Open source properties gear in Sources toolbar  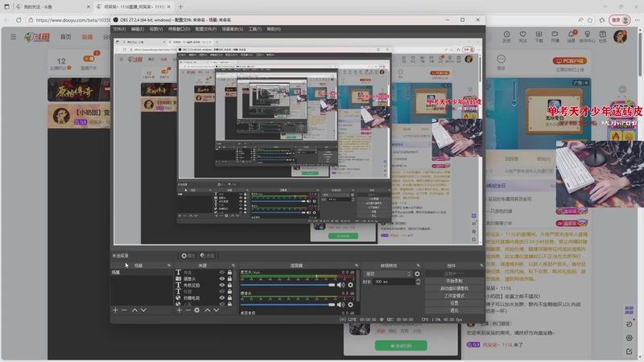pyautogui.click(x=196, y=311)
